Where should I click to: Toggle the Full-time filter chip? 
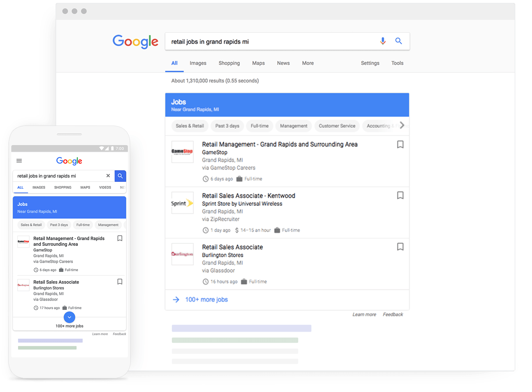click(259, 126)
